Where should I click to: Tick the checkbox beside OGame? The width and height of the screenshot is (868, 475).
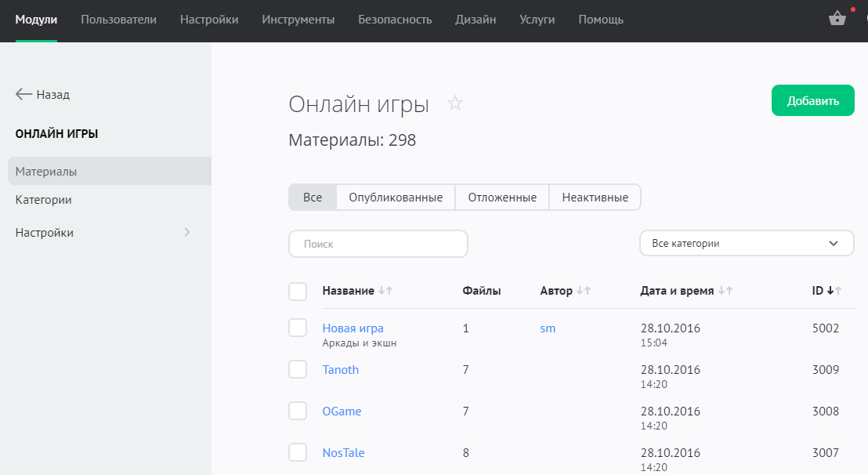[x=298, y=411]
